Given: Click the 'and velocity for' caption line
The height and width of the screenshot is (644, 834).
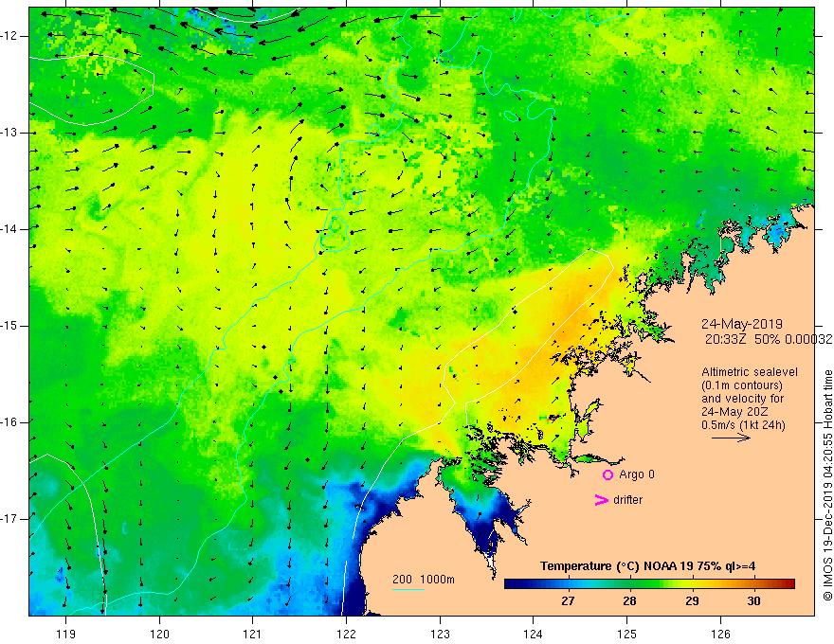Looking at the screenshot, I should click(x=742, y=399).
